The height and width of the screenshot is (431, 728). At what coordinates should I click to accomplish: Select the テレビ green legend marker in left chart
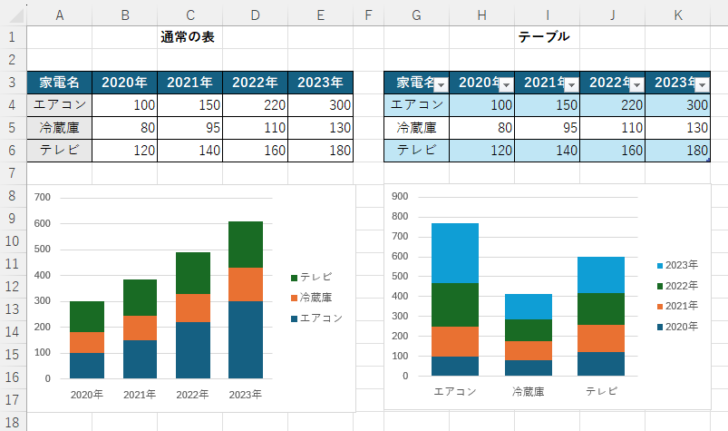(295, 277)
